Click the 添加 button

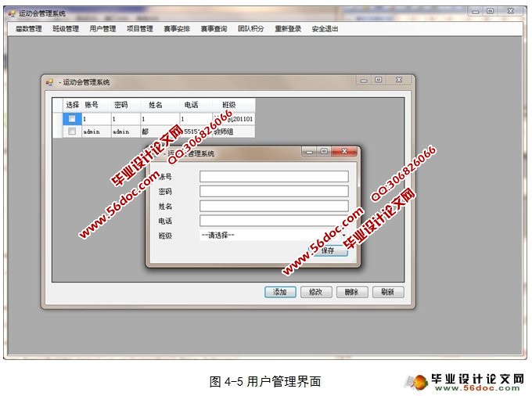tap(280, 292)
